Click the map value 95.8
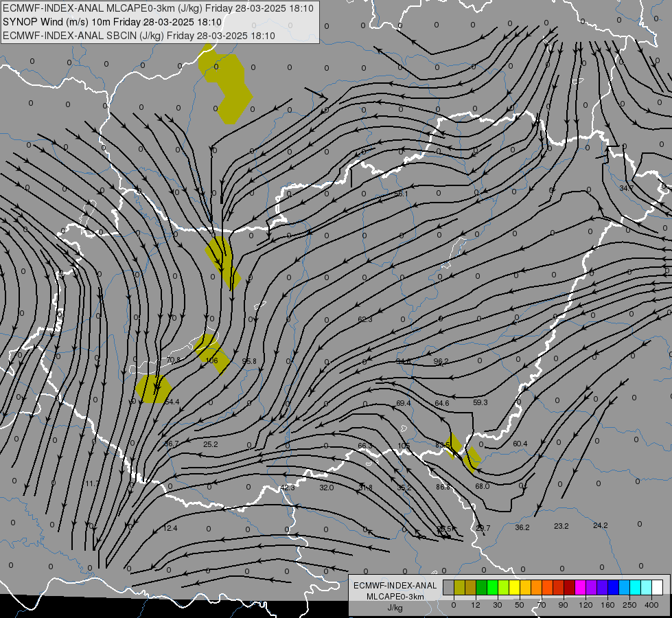The image size is (672, 618). [x=249, y=362]
